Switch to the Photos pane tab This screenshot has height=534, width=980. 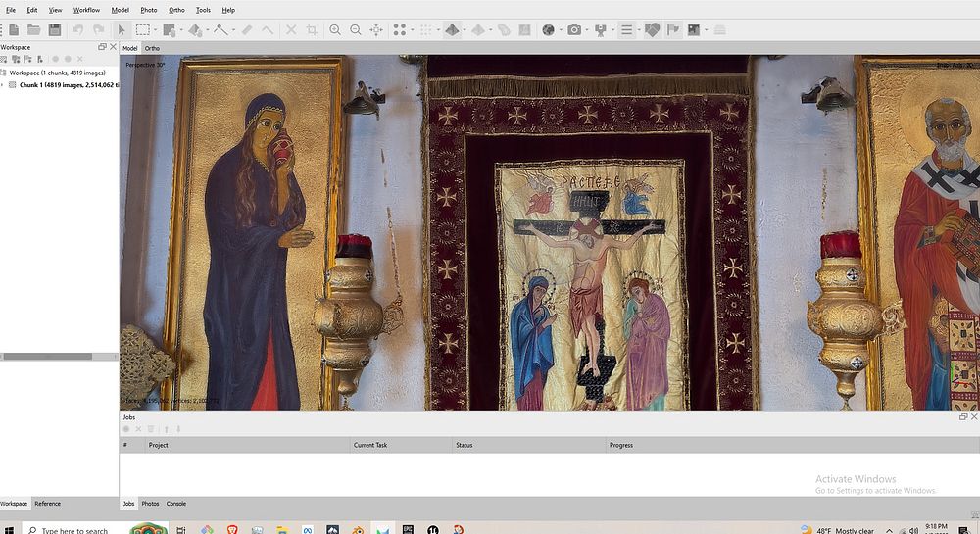pos(150,504)
